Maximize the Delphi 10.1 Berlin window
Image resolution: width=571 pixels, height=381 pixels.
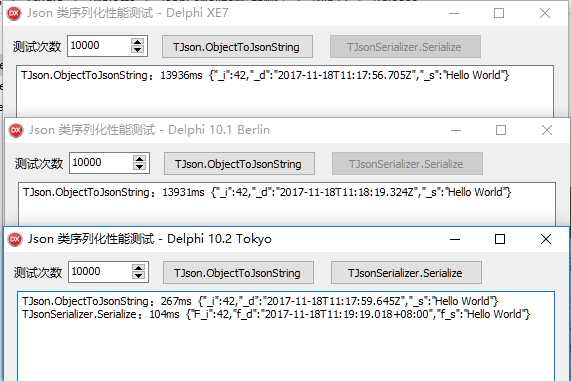click(x=501, y=130)
